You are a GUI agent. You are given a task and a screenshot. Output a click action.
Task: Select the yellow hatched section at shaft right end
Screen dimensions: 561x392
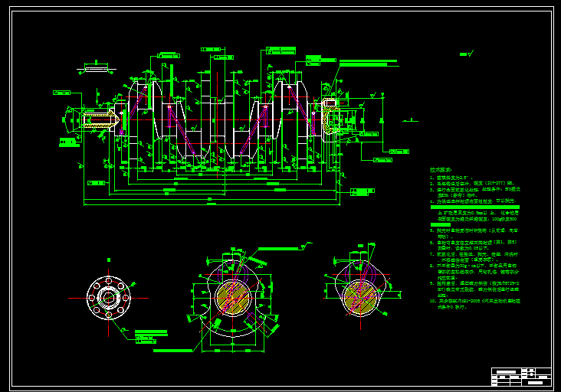point(330,116)
